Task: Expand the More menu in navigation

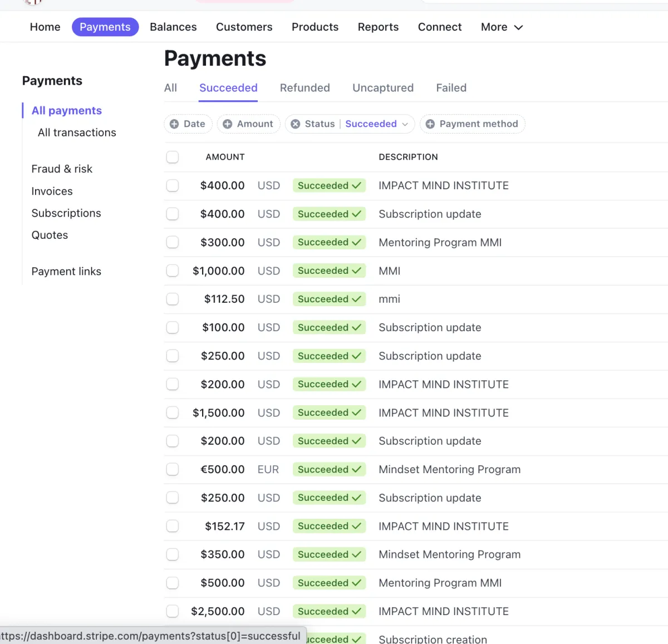Action: (x=502, y=27)
